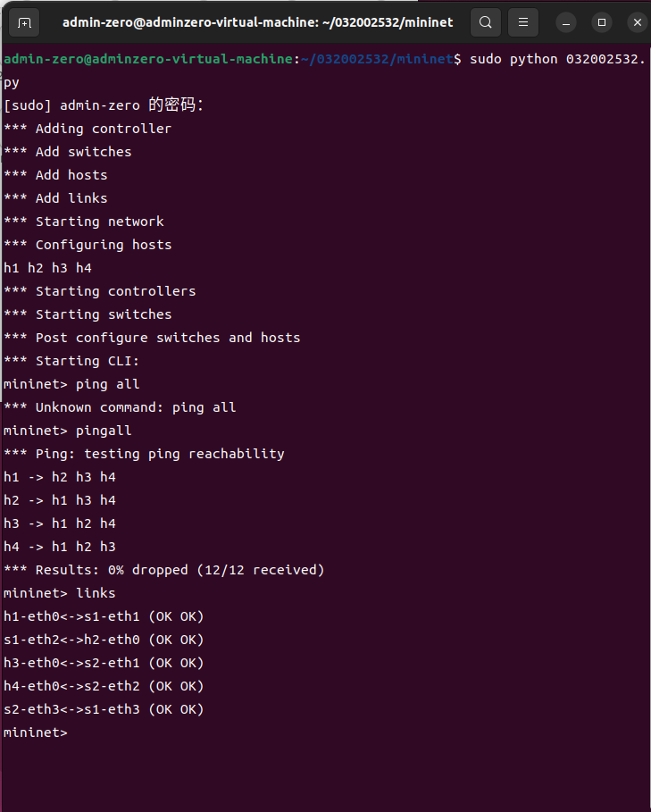Maximize the terminal window

click(602, 22)
